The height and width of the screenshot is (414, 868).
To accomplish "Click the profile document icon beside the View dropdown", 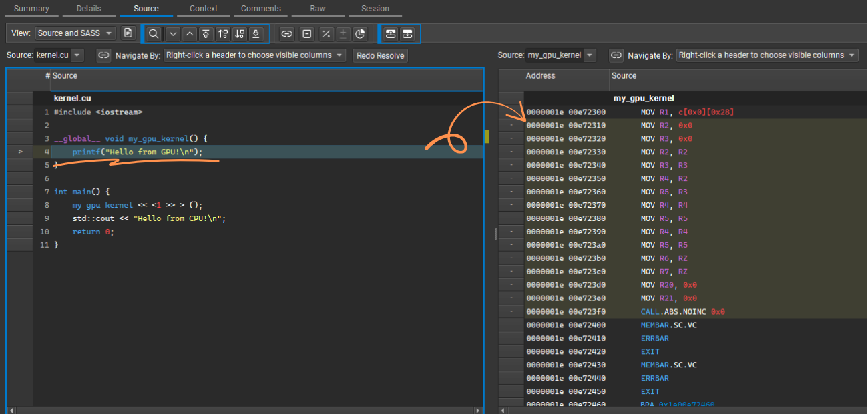I will (128, 33).
